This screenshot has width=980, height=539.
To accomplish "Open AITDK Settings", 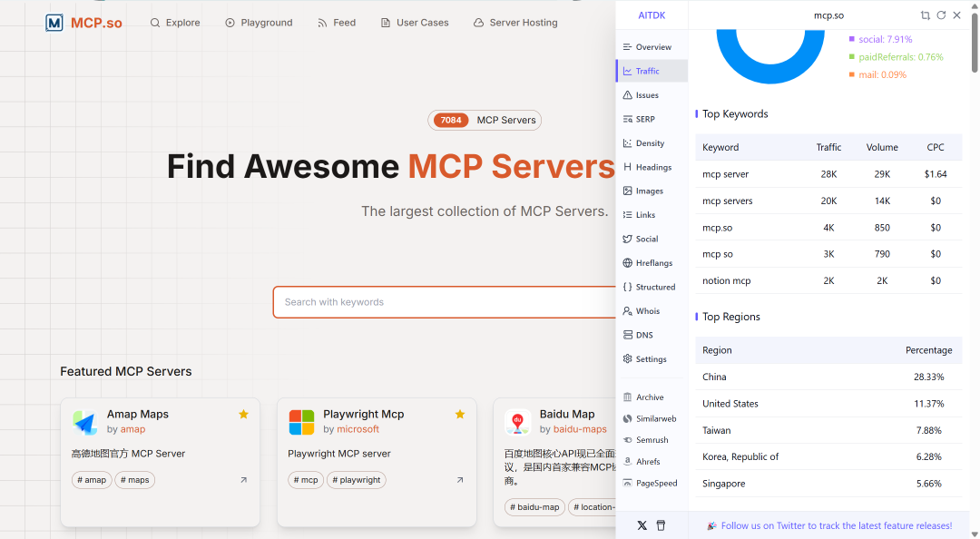I will [652, 359].
